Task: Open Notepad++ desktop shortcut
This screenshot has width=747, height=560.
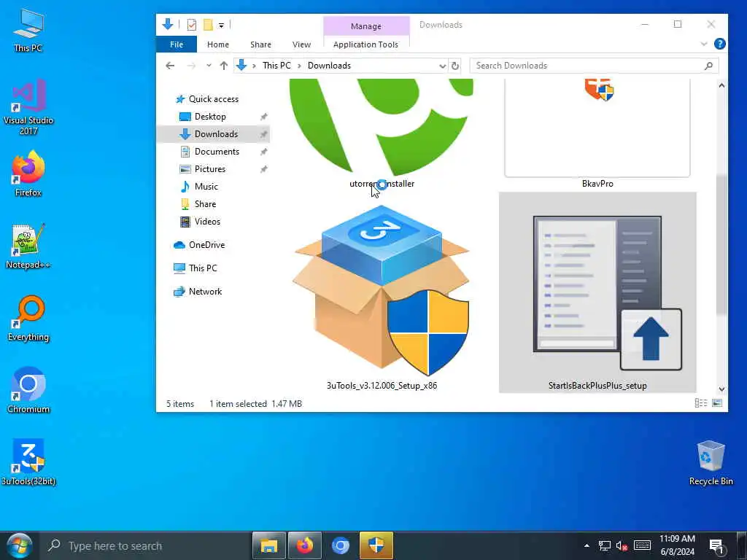Action: click(x=28, y=246)
